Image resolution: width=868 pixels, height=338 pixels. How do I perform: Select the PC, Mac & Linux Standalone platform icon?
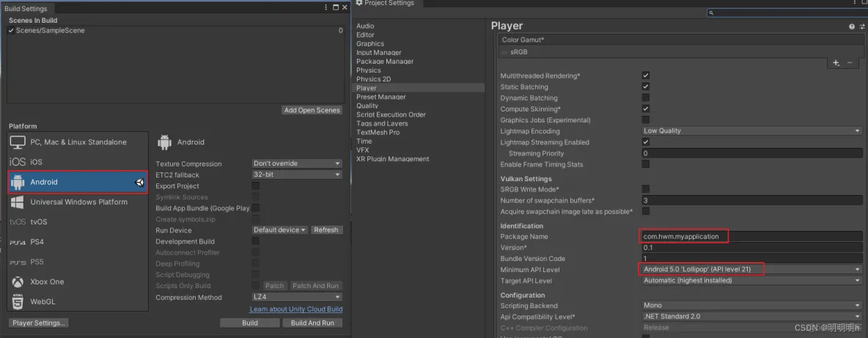(18, 142)
